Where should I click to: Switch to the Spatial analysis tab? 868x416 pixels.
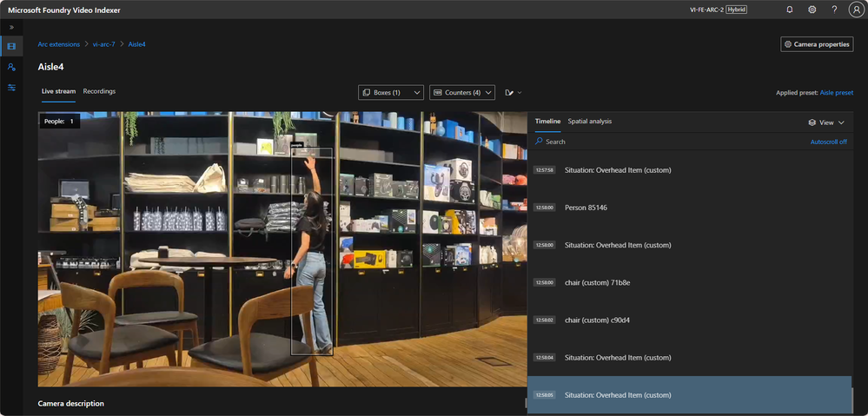coord(590,121)
